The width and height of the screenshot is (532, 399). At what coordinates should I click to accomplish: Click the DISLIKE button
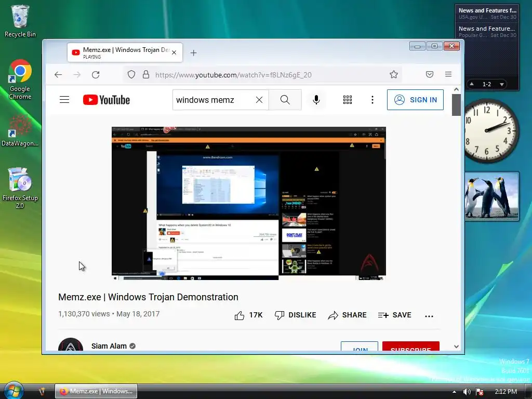coord(295,315)
